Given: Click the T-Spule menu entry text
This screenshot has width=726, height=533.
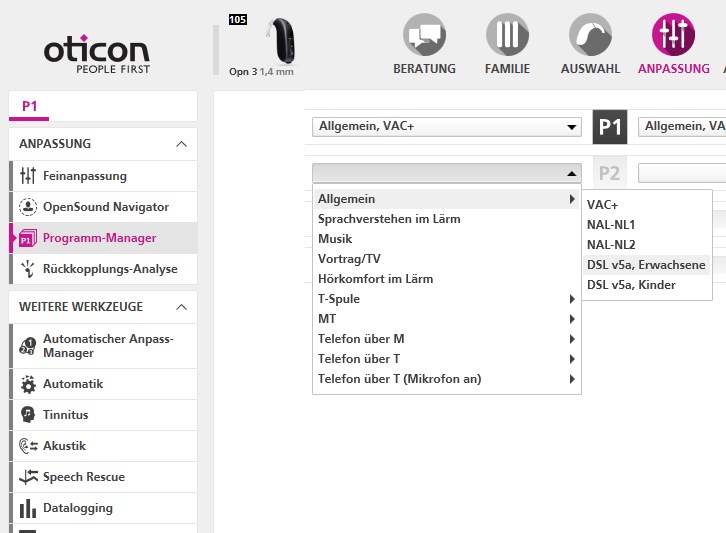Looking at the screenshot, I should coord(339,299).
